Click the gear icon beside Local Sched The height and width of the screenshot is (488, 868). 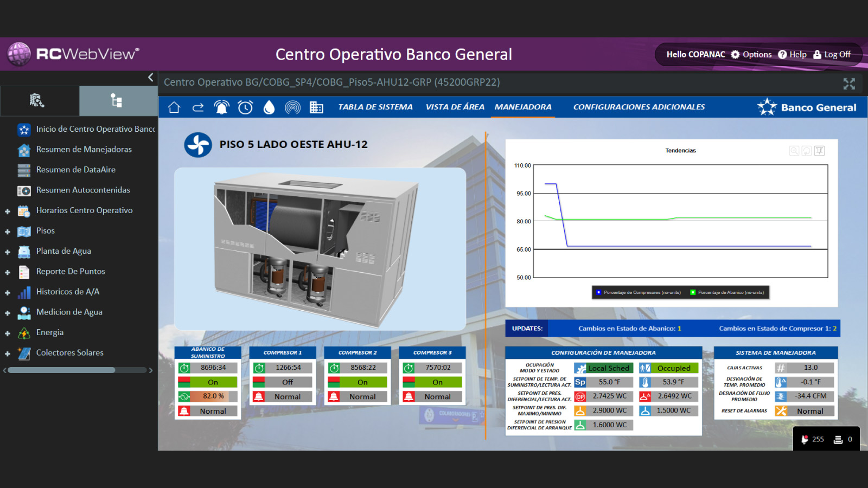pyautogui.click(x=580, y=368)
